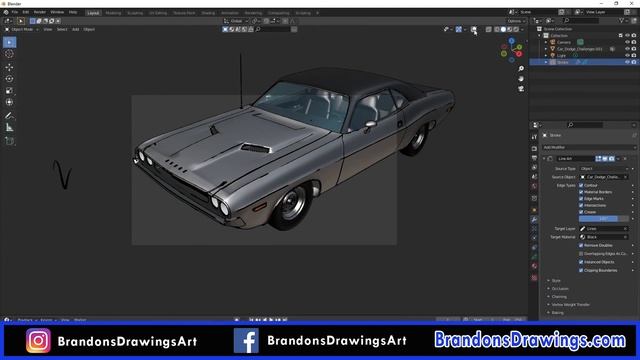
Task: Open the Tool properties tab
Action: pyautogui.click(x=534, y=138)
